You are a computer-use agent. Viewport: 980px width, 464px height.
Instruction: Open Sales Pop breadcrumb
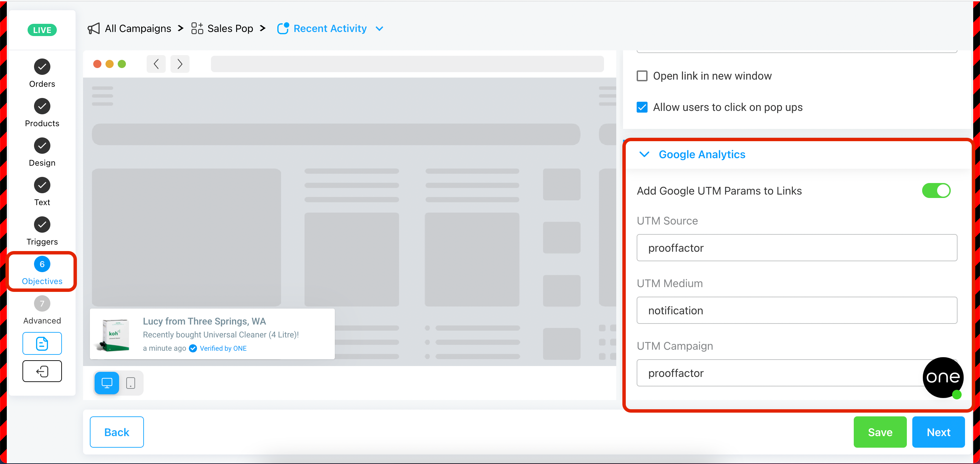[x=230, y=29]
